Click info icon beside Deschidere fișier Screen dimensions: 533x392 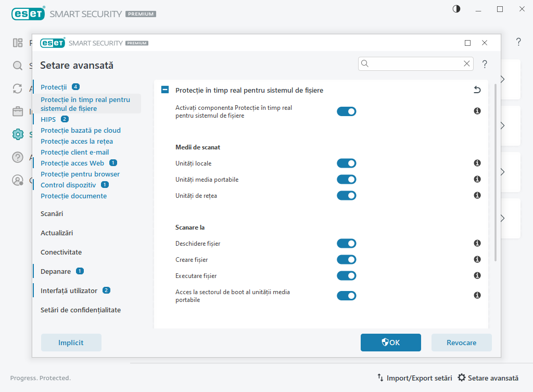coord(477,243)
